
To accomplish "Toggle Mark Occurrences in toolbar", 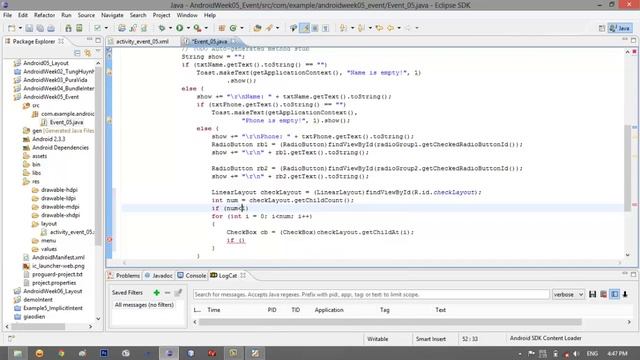I will tap(304, 28).
